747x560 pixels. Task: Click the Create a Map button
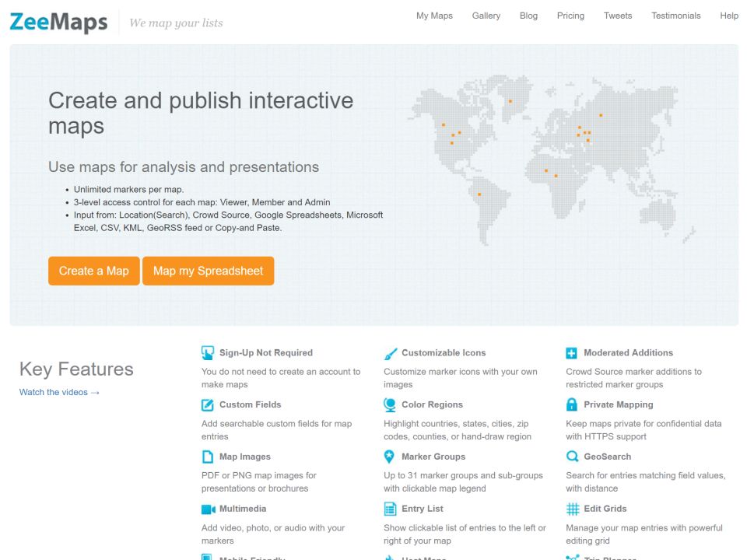click(94, 271)
